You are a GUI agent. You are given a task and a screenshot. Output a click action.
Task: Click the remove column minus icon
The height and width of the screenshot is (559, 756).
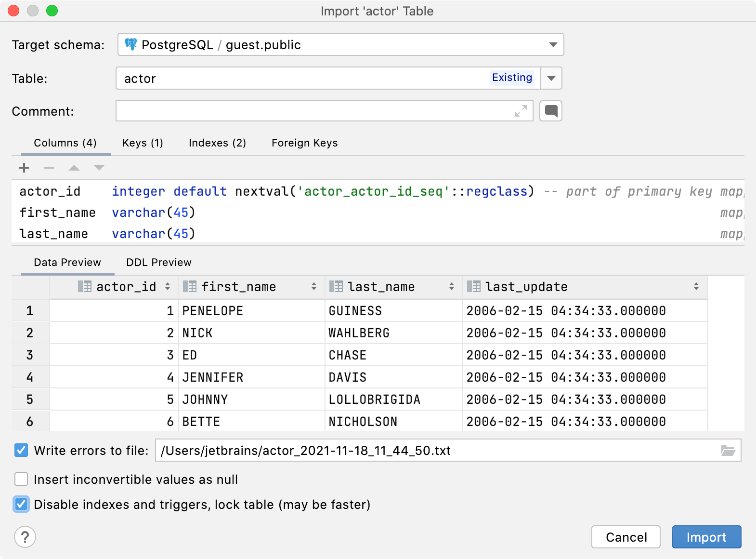[49, 168]
